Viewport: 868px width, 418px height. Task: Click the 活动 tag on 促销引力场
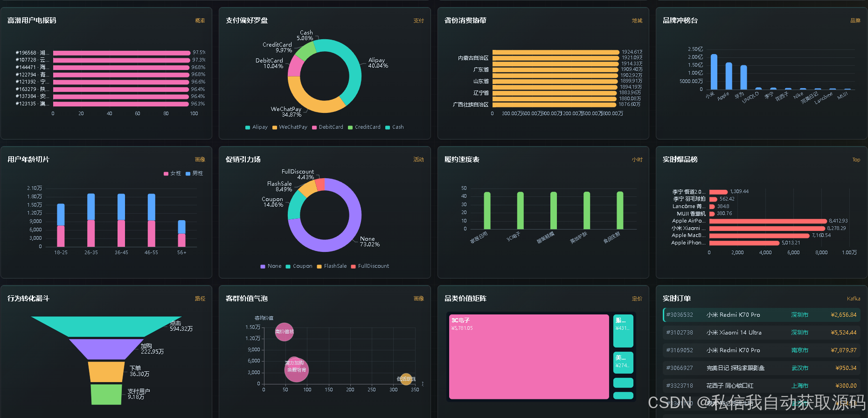point(419,160)
